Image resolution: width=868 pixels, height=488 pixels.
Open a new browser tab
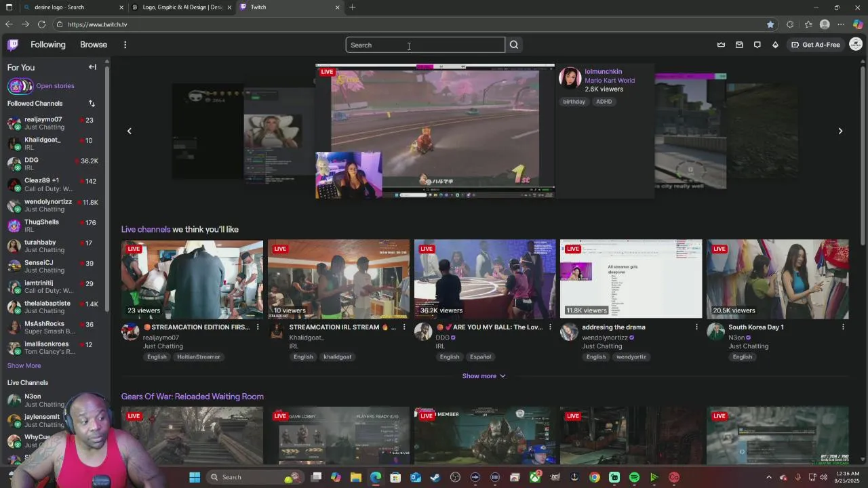coord(353,7)
